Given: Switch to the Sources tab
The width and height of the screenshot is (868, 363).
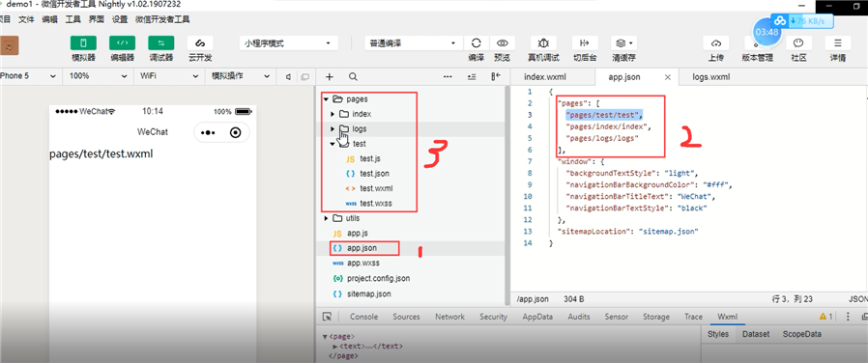Looking at the screenshot, I should pyautogui.click(x=406, y=317).
